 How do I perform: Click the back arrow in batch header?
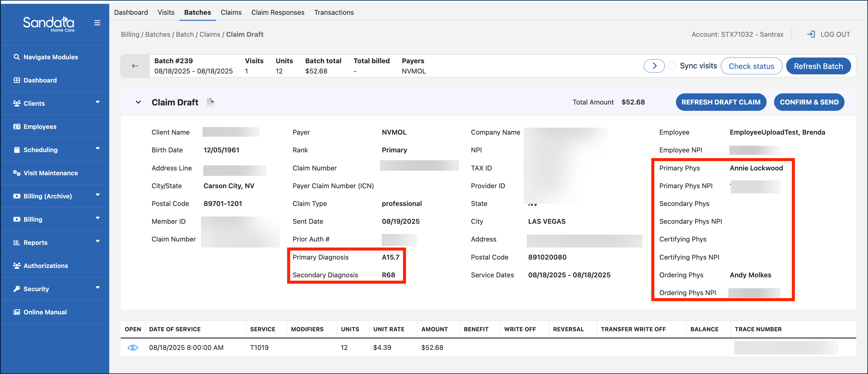click(135, 66)
